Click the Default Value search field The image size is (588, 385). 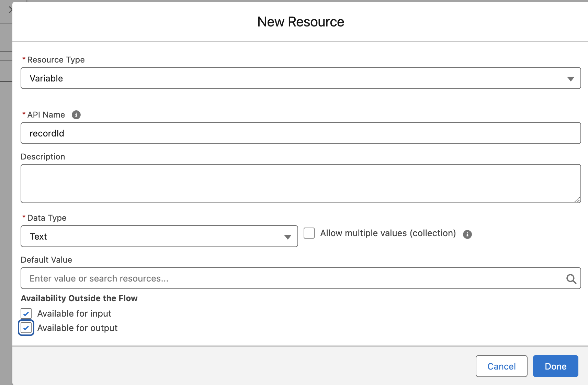[275, 278]
